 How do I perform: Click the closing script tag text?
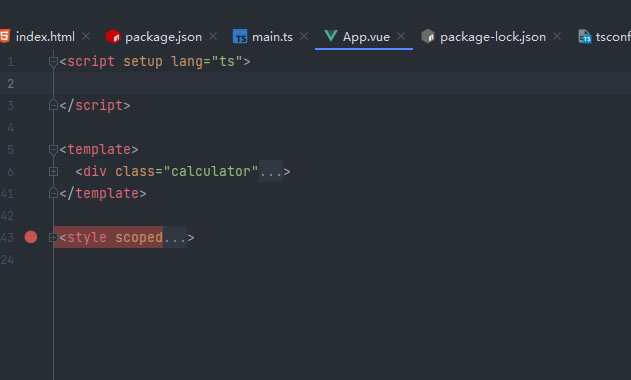95,105
